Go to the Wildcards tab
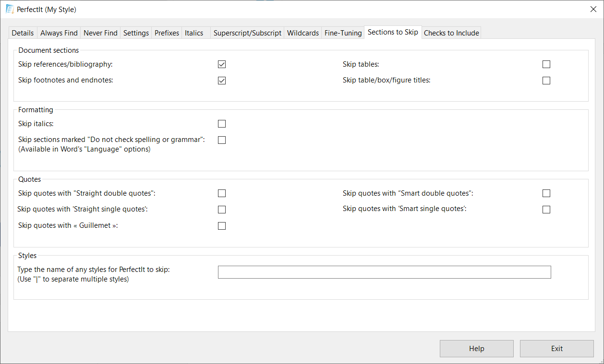The image size is (604, 364). coord(302,33)
